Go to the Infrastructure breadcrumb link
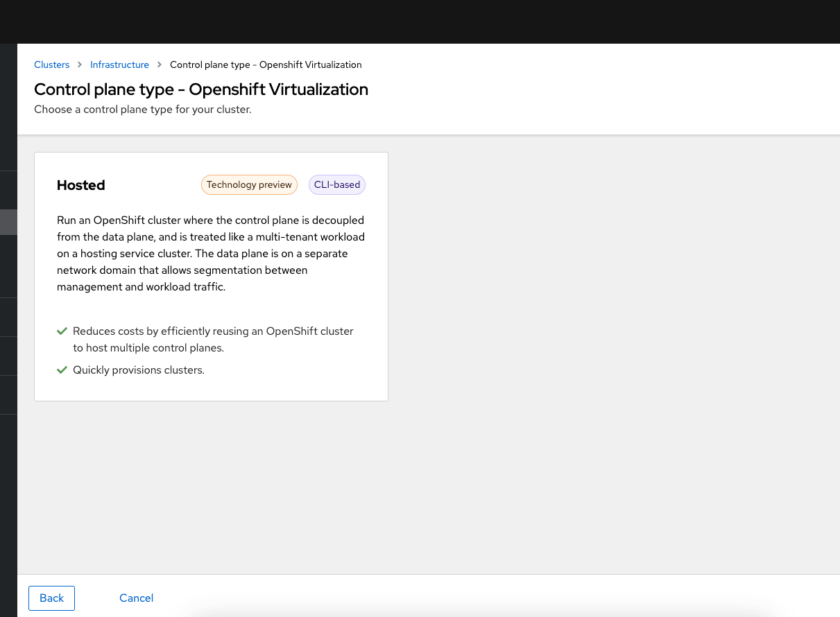Image resolution: width=840 pixels, height=617 pixels. pyautogui.click(x=119, y=64)
